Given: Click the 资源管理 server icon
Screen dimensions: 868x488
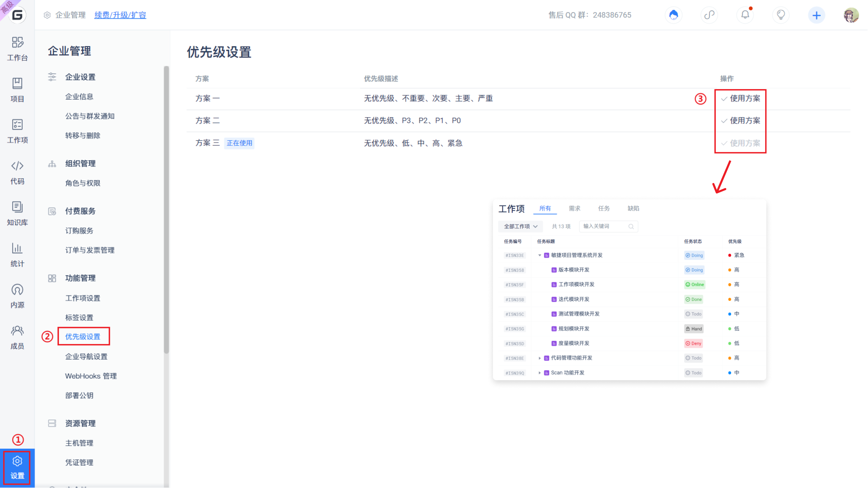Looking at the screenshot, I should tap(52, 423).
